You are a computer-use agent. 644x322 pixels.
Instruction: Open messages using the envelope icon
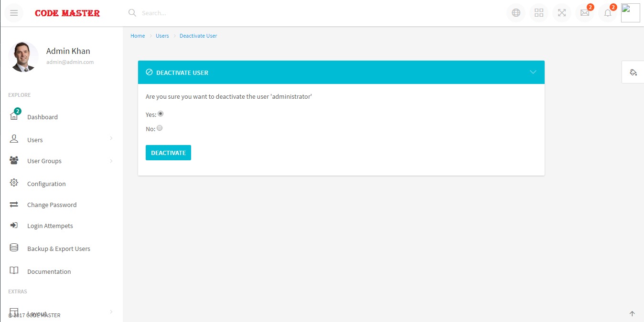click(584, 13)
